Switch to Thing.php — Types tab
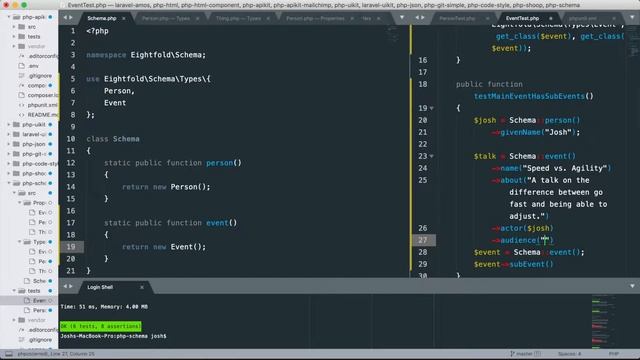 tap(238, 18)
